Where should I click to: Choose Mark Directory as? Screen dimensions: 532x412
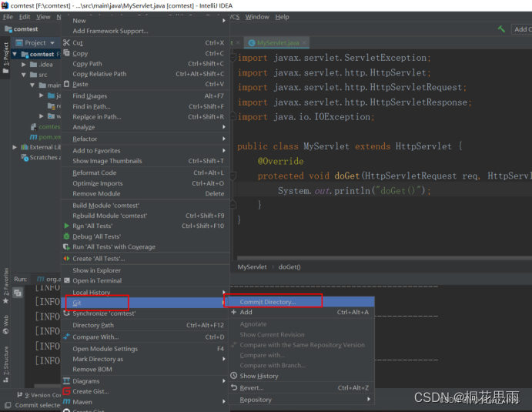coord(146,359)
